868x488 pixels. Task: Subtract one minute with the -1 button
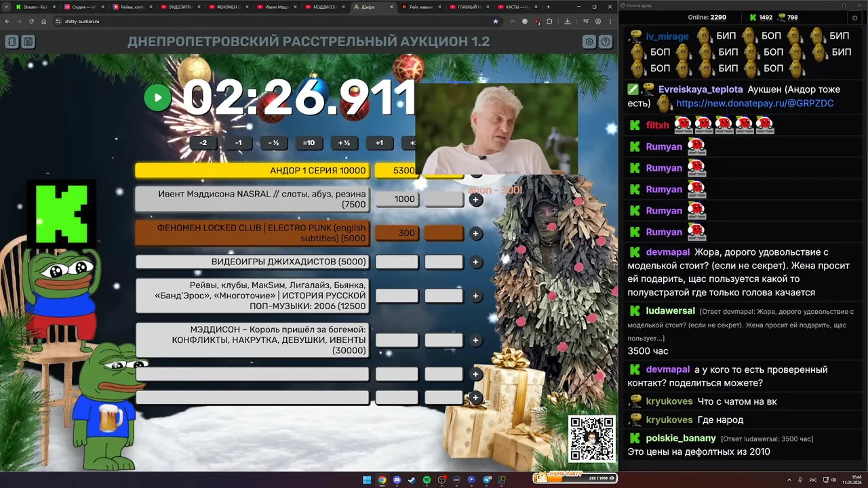pyautogui.click(x=238, y=143)
